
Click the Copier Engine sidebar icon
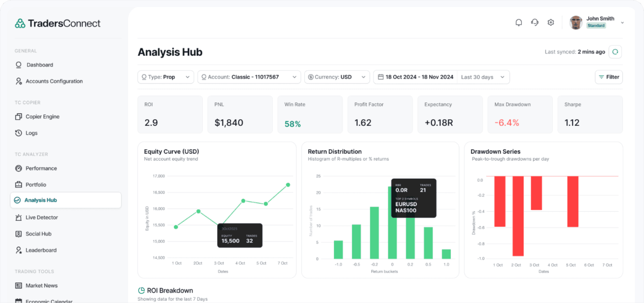click(19, 117)
